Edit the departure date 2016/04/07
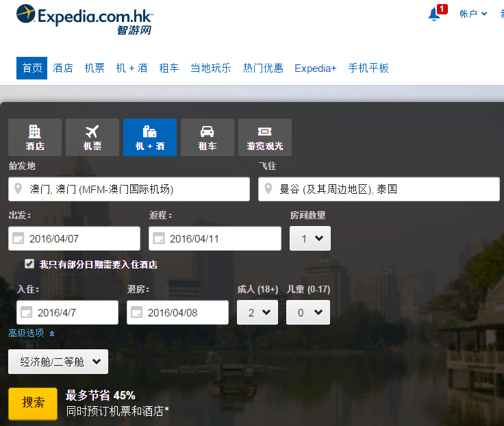The height and width of the screenshot is (426, 504). [x=74, y=238]
